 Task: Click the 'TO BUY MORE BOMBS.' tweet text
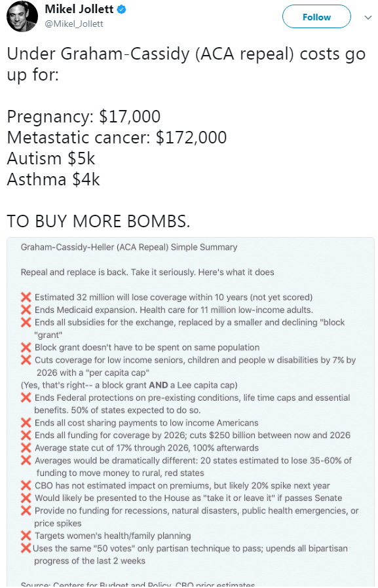[99, 221]
